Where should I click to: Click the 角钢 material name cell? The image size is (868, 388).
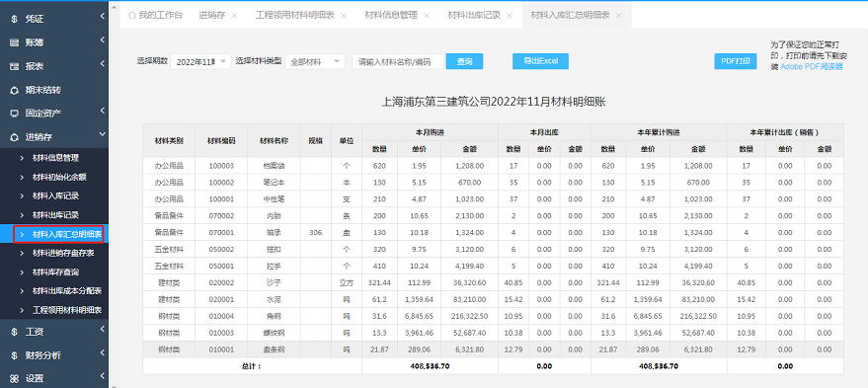tap(274, 316)
